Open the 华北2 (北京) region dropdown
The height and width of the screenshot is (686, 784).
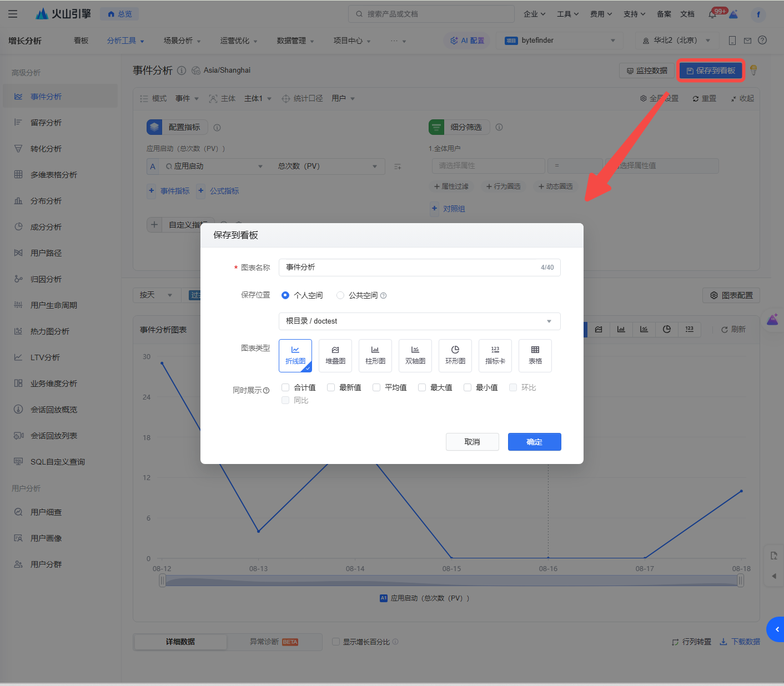pos(677,41)
